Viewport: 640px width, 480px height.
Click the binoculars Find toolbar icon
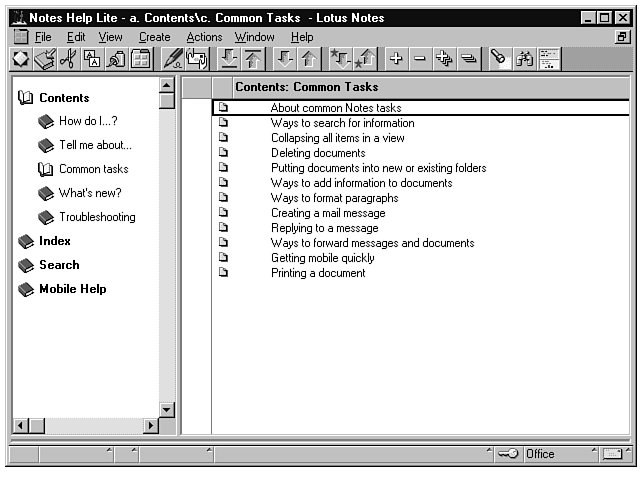[x=524, y=59]
